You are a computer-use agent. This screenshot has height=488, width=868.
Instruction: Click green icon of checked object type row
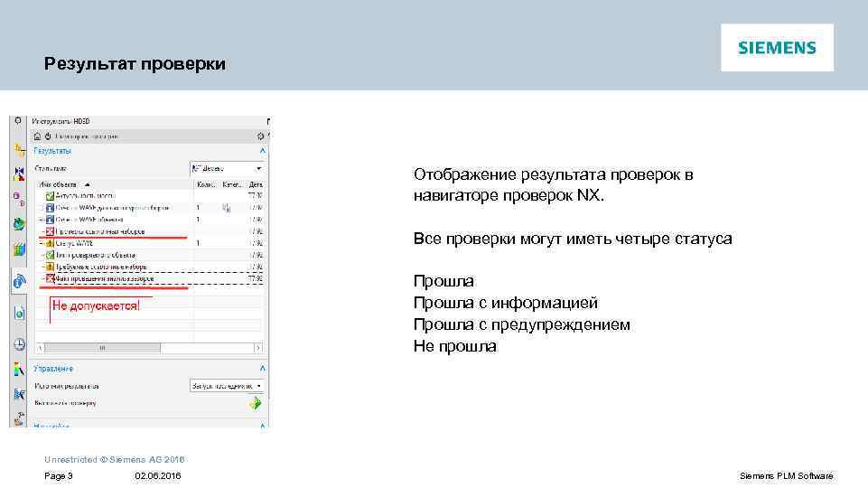(50, 255)
